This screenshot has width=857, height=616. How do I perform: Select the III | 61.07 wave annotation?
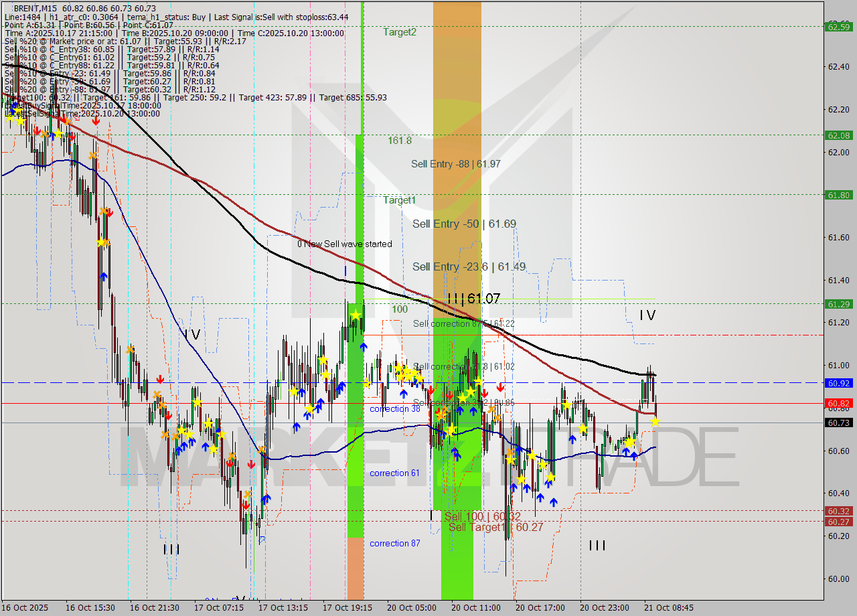coord(472,299)
